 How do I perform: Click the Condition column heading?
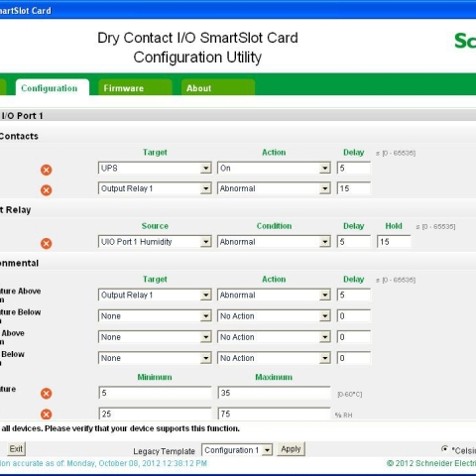pyautogui.click(x=274, y=226)
